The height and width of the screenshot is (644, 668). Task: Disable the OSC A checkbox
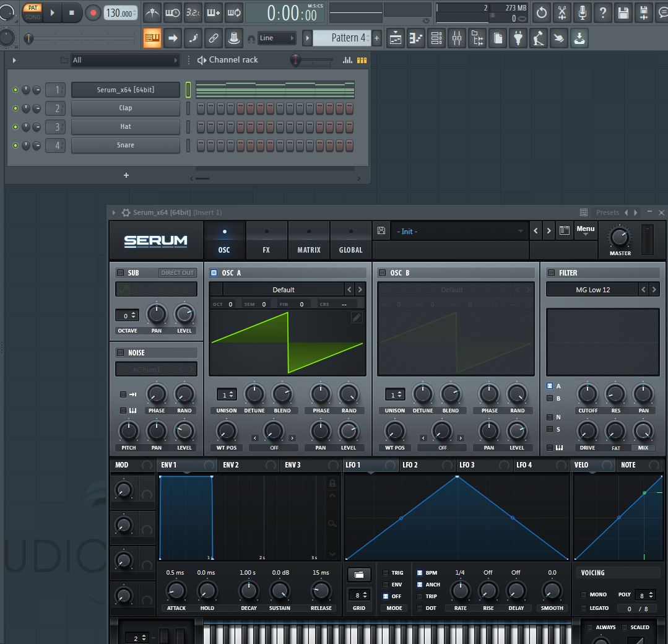[214, 273]
